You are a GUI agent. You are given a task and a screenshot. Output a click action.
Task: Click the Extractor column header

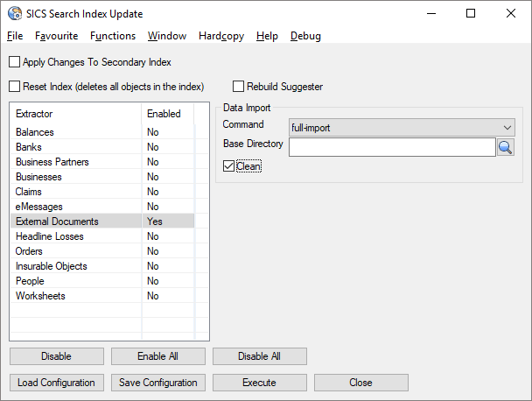tap(76, 114)
